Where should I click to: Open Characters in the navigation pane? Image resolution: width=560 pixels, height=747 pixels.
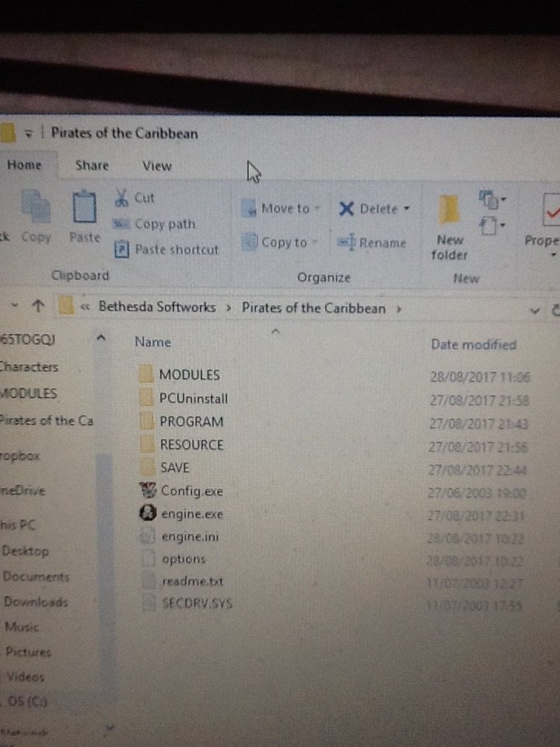click(29, 366)
